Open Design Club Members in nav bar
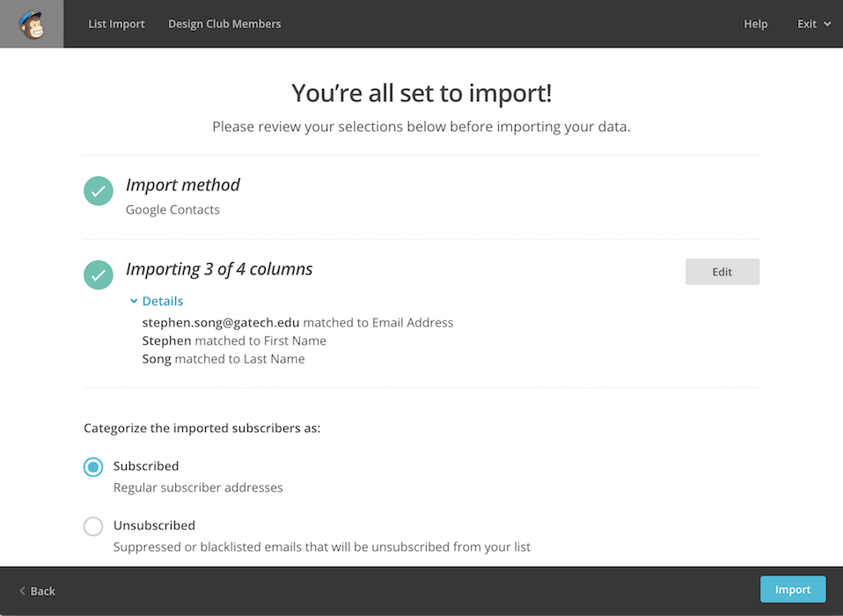Viewport: 843px width, 616px height. [224, 24]
